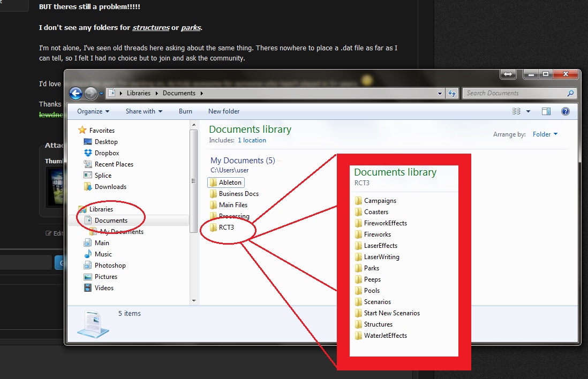Open the Pictures library
Screen dimensions: 588x379
(105, 277)
